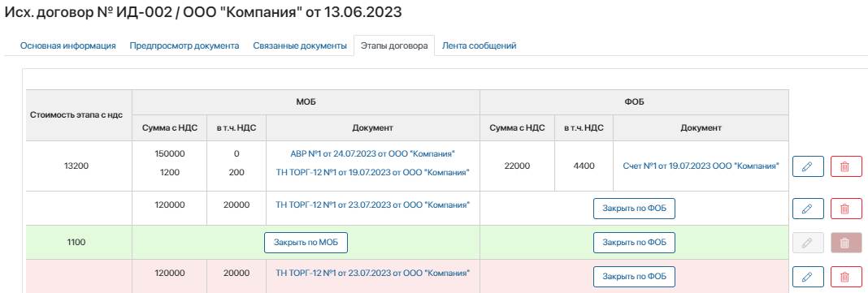
Task: Open the Основная информация tab
Action: 68,46
